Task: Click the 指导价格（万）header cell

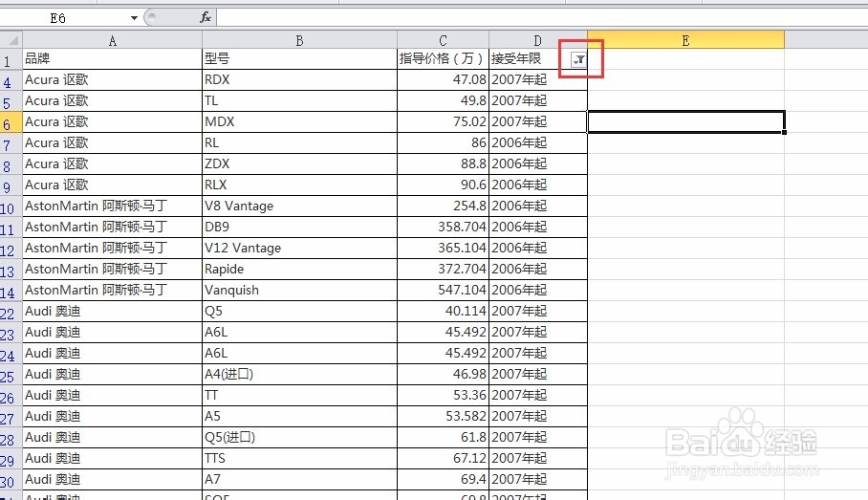Action: [x=443, y=58]
